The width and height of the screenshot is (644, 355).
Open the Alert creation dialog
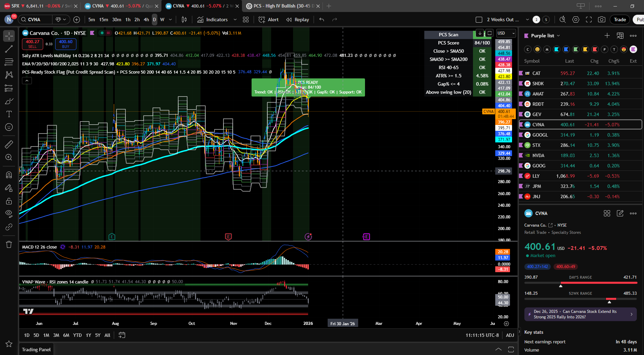(268, 20)
